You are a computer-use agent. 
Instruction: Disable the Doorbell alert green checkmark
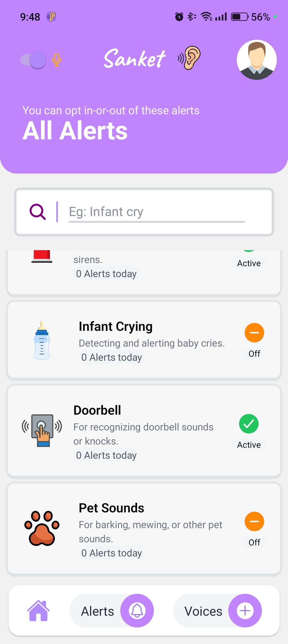point(249,424)
